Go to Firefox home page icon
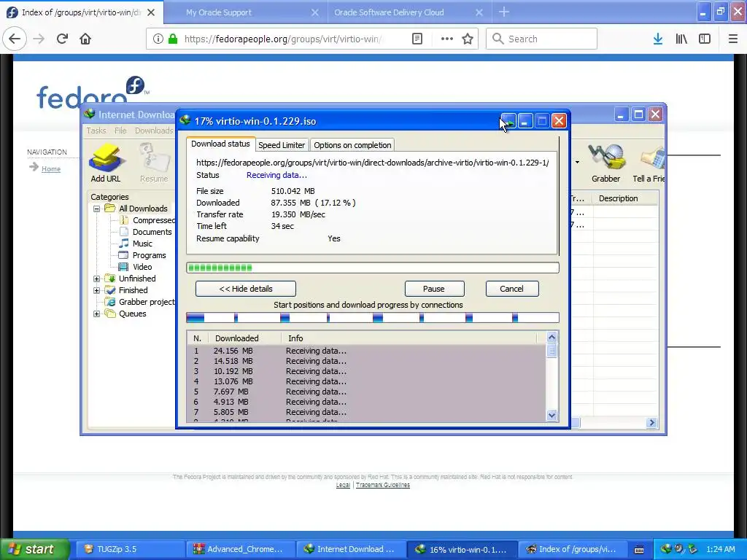747x560 pixels. pos(85,39)
